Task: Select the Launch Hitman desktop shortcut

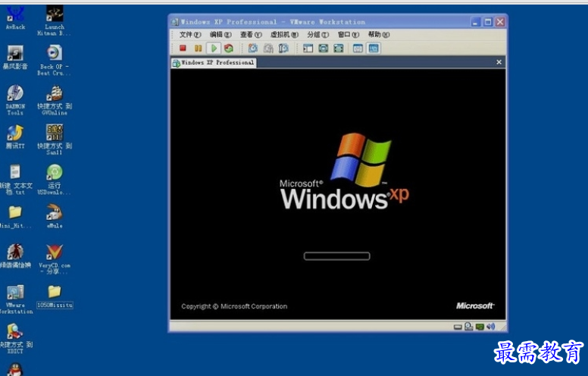Action: [x=55, y=20]
